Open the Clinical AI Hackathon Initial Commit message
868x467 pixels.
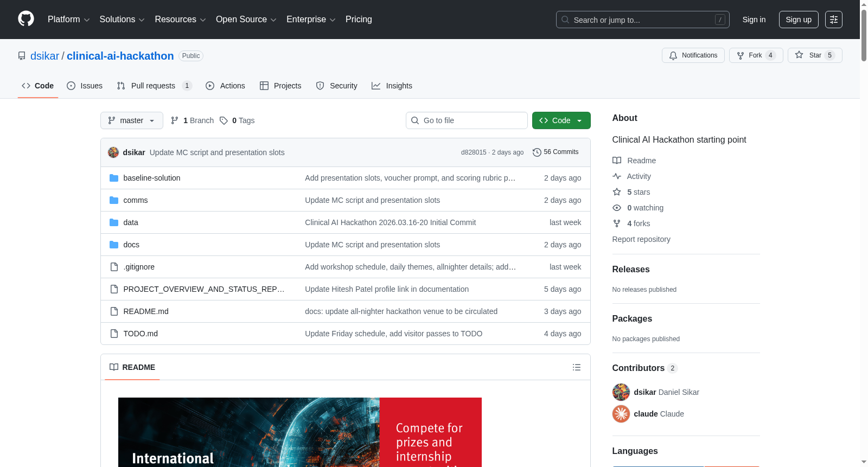pos(391,222)
